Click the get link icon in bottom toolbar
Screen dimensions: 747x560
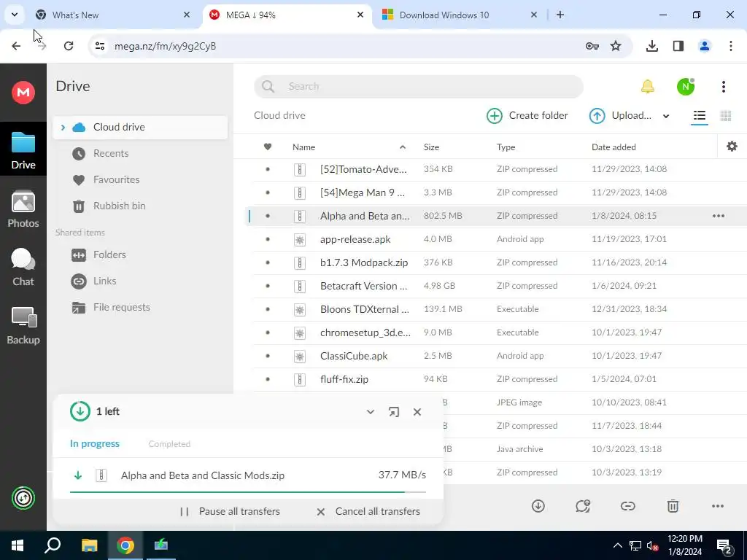(627, 506)
